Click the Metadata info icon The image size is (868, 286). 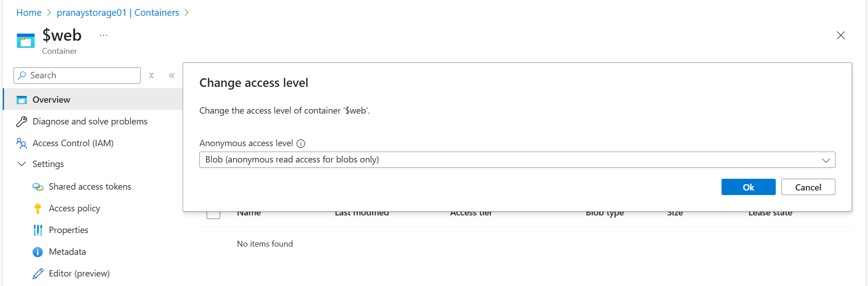point(38,252)
